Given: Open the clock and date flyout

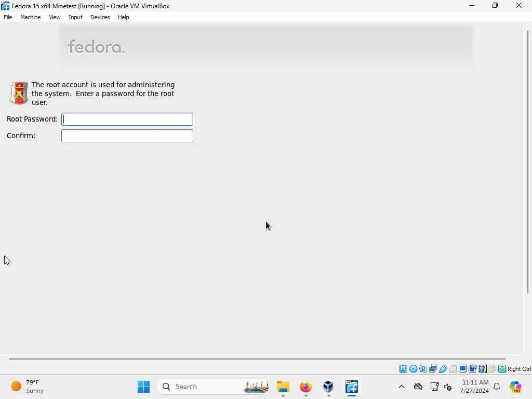Looking at the screenshot, I should [474, 387].
